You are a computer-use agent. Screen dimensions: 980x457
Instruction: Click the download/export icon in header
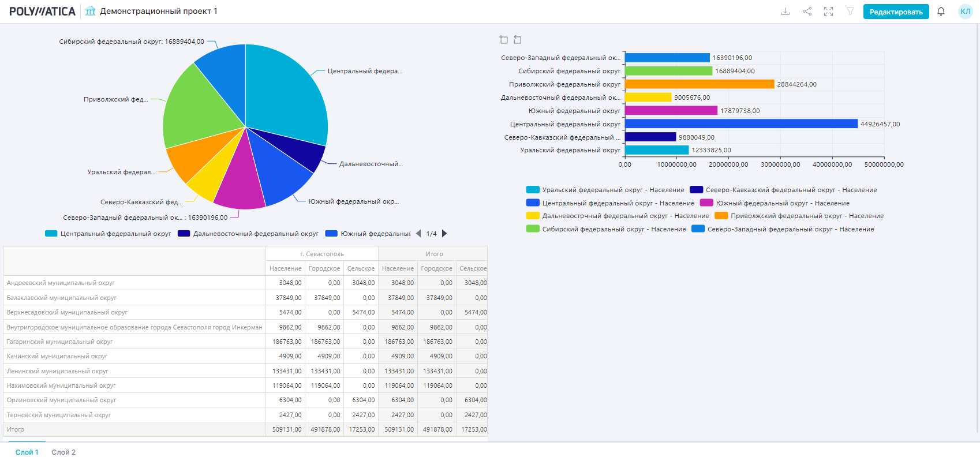tap(785, 12)
